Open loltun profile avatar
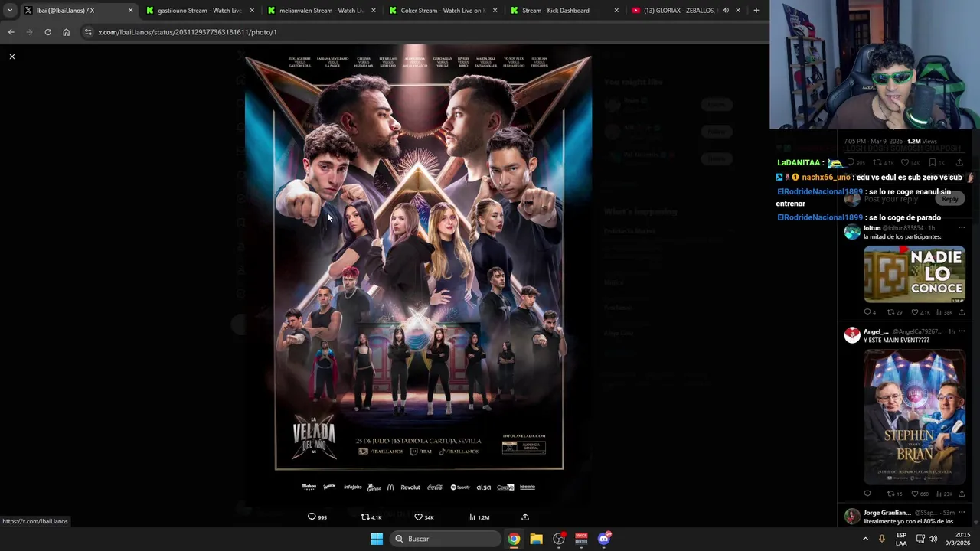980x551 pixels. click(x=852, y=232)
